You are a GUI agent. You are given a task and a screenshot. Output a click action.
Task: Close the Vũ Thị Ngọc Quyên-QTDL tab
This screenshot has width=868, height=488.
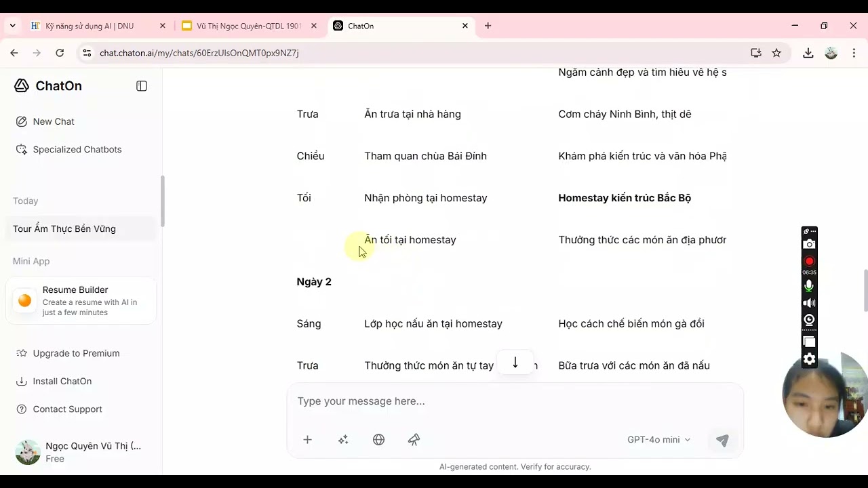click(x=314, y=26)
